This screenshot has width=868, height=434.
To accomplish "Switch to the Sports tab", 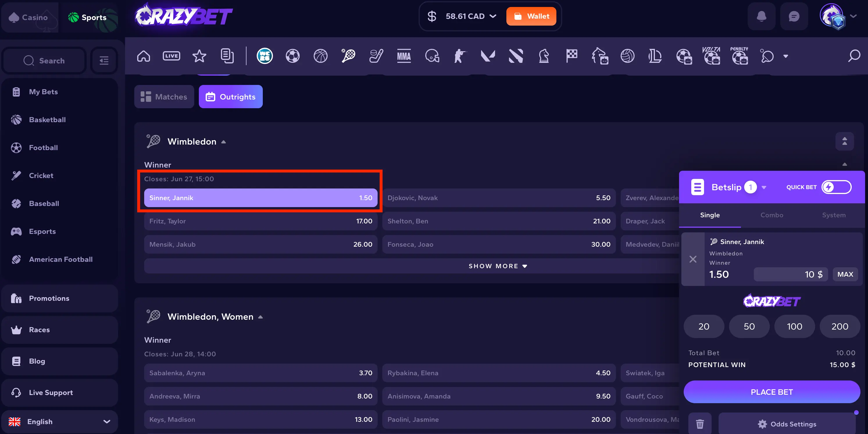I will (x=89, y=17).
